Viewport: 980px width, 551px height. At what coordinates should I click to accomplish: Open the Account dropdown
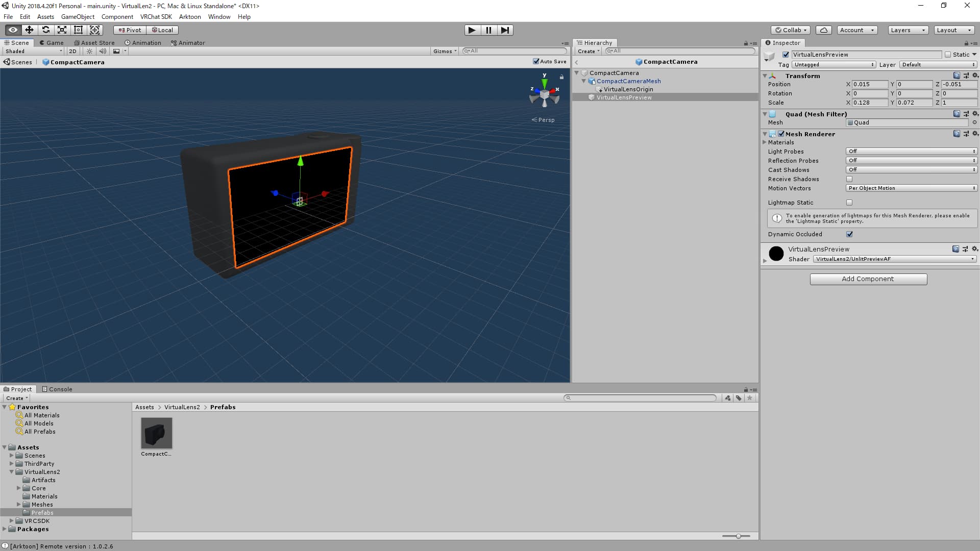[857, 30]
